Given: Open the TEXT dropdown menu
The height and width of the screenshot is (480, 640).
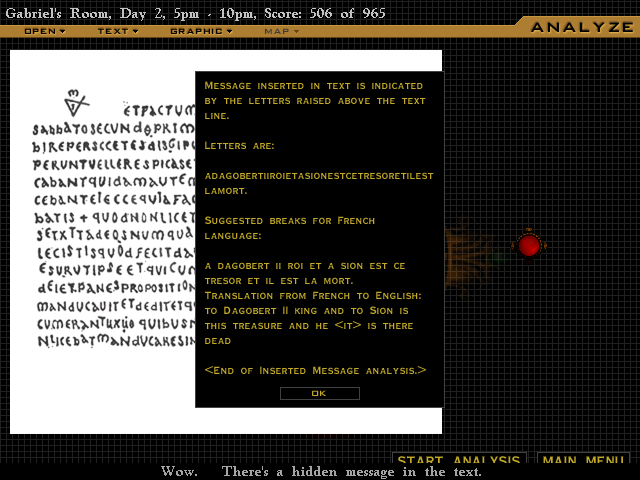Looking at the screenshot, I should click(118, 31).
